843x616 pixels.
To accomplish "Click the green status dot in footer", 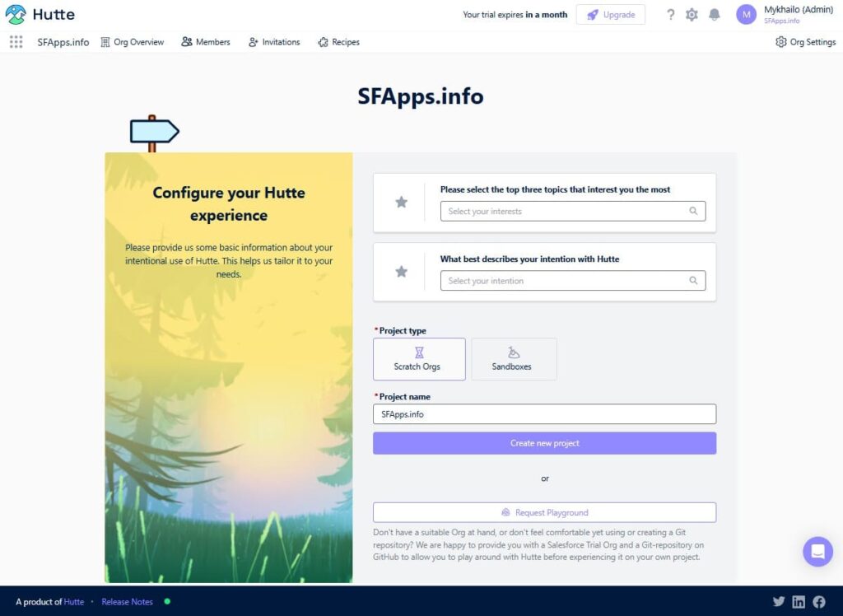I will [167, 601].
